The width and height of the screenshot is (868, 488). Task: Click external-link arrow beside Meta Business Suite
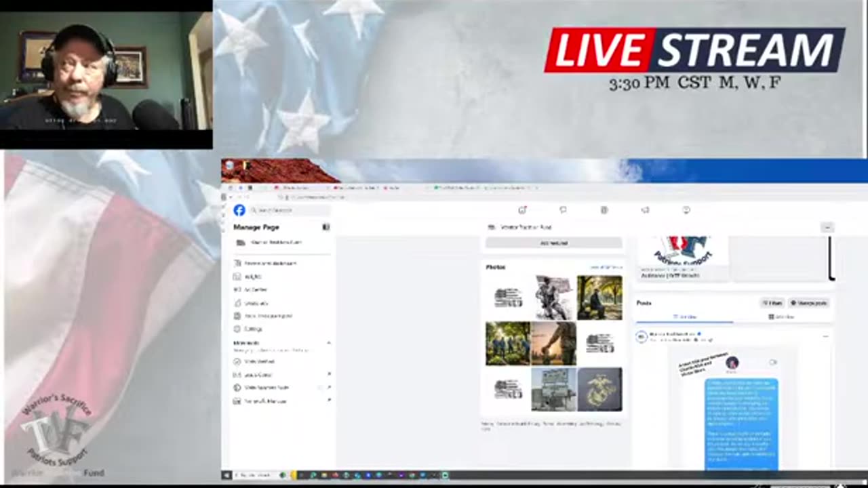point(329,388)
